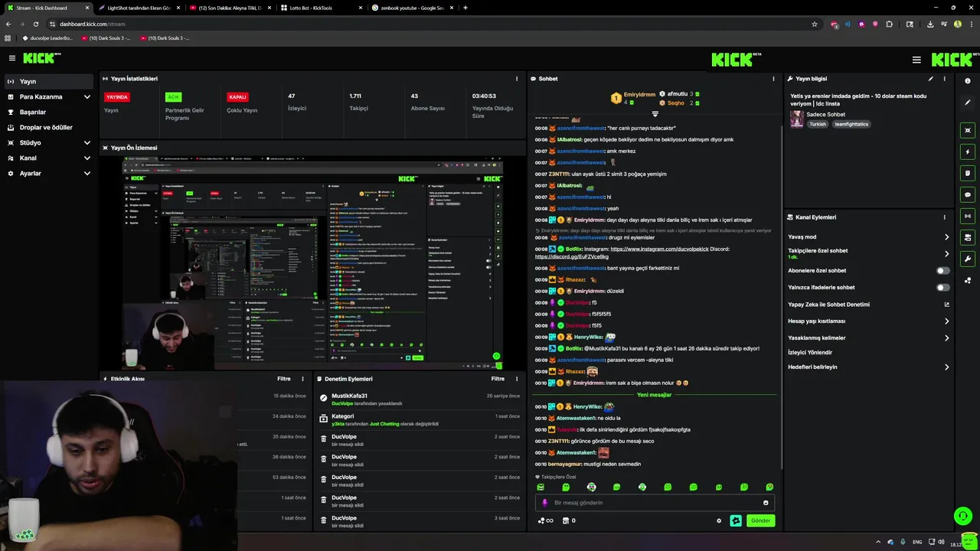This screenshot has width=980, height=551.
Task: Select Yayın in left sidebar
Action: pyautogui.click(x=49, y=81)
